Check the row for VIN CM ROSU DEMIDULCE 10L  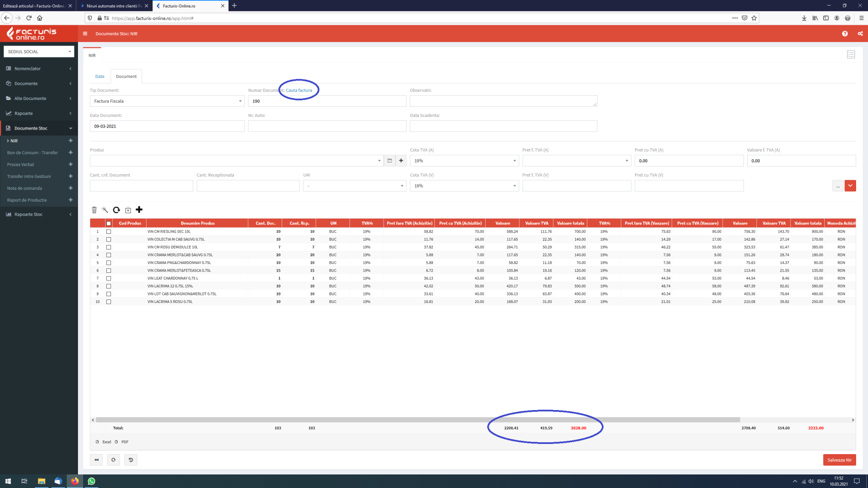pyautogui.click(x=109, y=247)
